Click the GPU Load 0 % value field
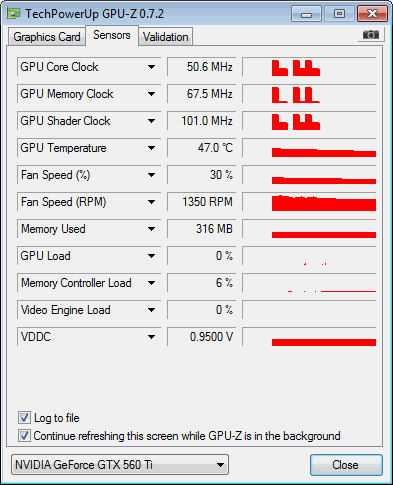393x485 pixels. (x=202, y=256)
